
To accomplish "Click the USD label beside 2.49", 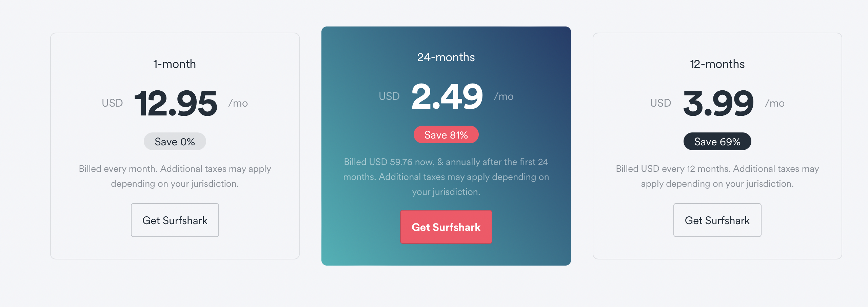I will click(x=389, y=96).
